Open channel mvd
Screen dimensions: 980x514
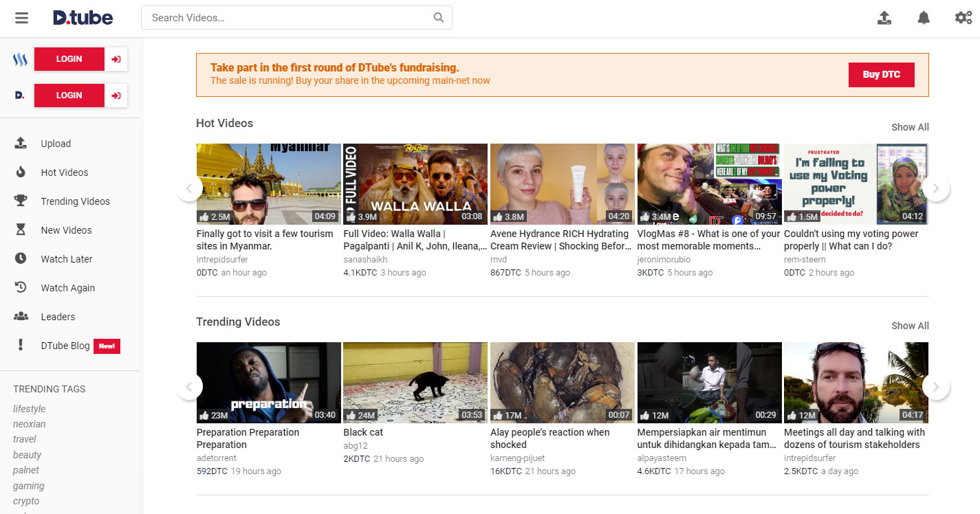click(x=498, y=260)
